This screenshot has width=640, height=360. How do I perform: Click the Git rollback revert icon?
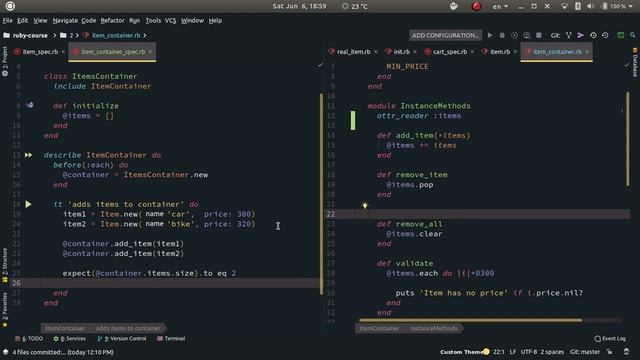(x=605, y=36)
